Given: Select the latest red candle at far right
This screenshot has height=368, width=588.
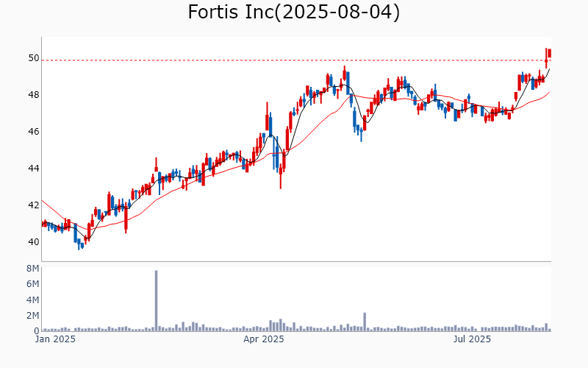Looking at the screenshot, I should click(x=549, y=53).
